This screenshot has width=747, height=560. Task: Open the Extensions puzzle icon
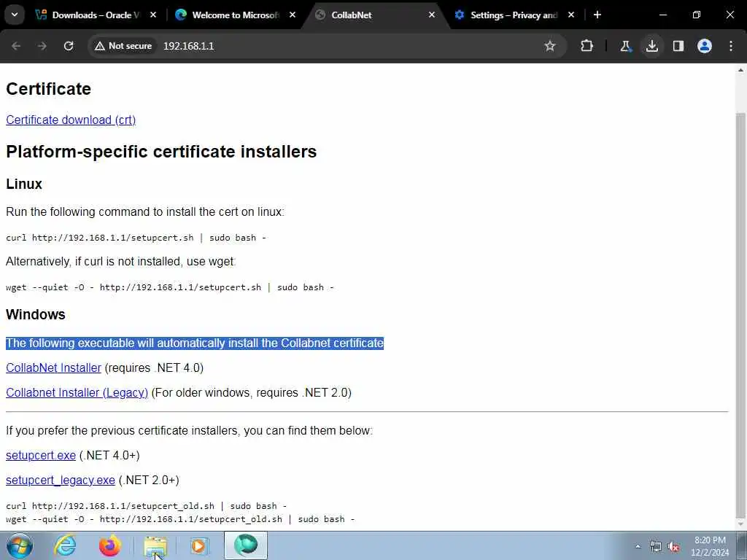pos(587,46)
